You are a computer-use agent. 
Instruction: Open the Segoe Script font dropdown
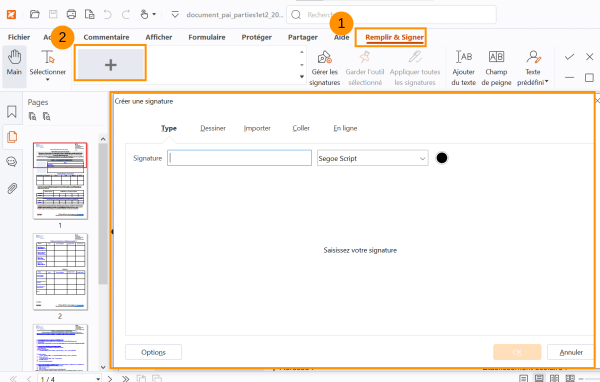pos(372,158)
